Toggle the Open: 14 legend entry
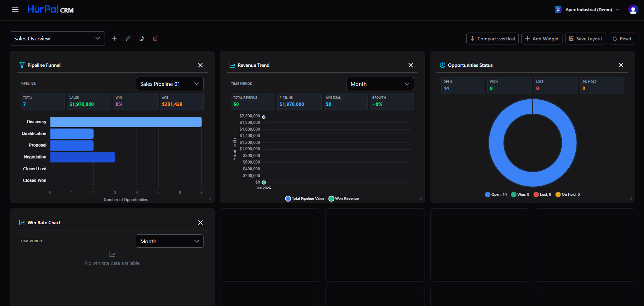The height and width of the screenshot is (306, 644). (x=496, y=194)
